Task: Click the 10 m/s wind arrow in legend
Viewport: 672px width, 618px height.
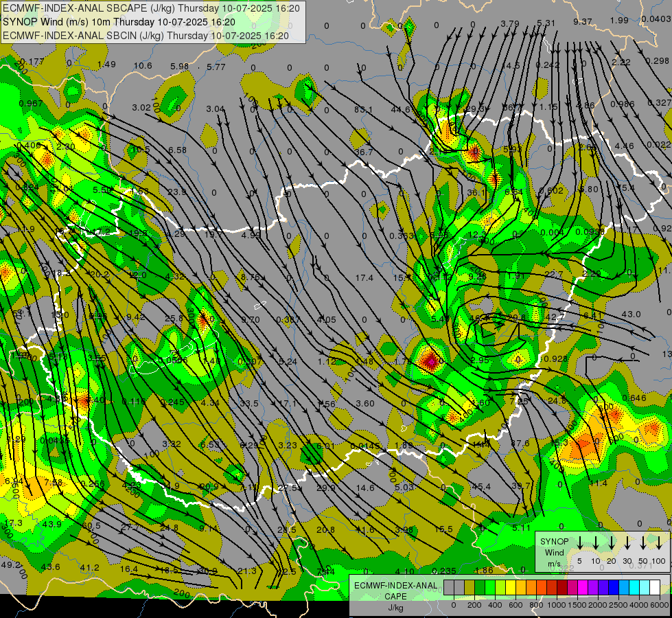Action: 595,542
